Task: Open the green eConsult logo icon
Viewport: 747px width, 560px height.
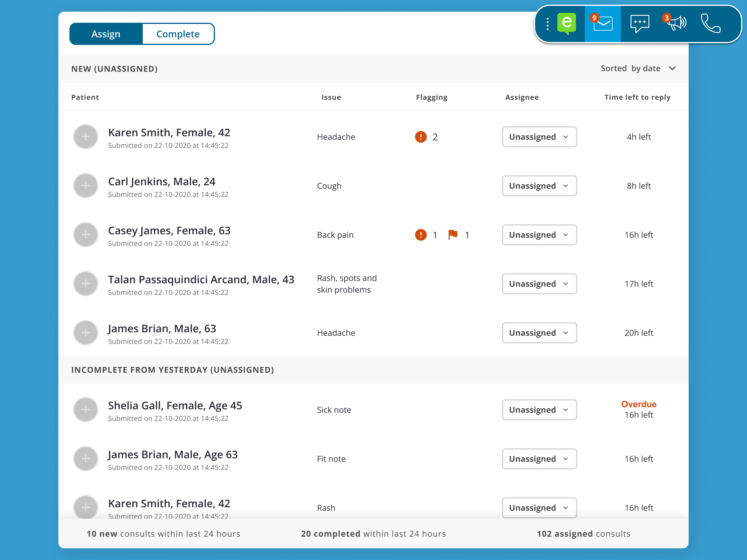Action: click(566, 24)
